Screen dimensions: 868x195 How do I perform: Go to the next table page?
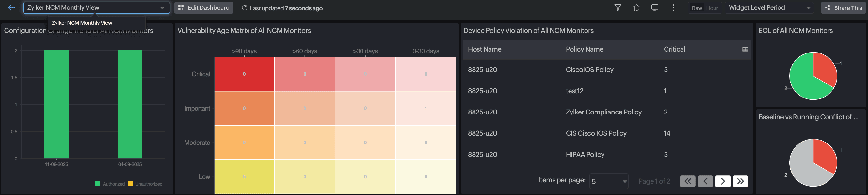point(723,181)
